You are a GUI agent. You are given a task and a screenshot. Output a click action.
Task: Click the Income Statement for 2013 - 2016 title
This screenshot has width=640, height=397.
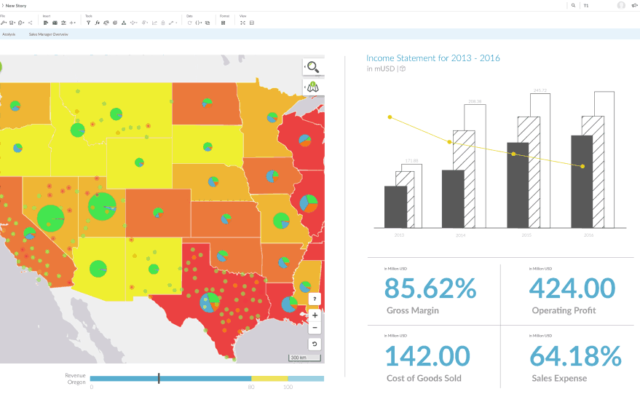coord(433,58)
